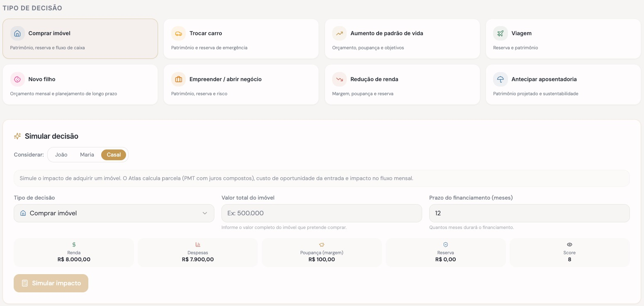The image size is (644, 306).
Task: Click the Simular decisão heading text
Action: [x=51, y=136]
